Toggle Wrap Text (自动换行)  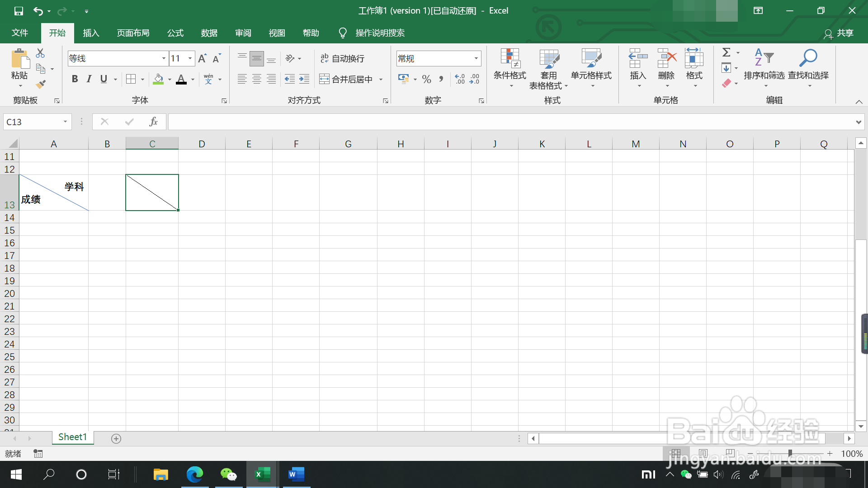343,58
